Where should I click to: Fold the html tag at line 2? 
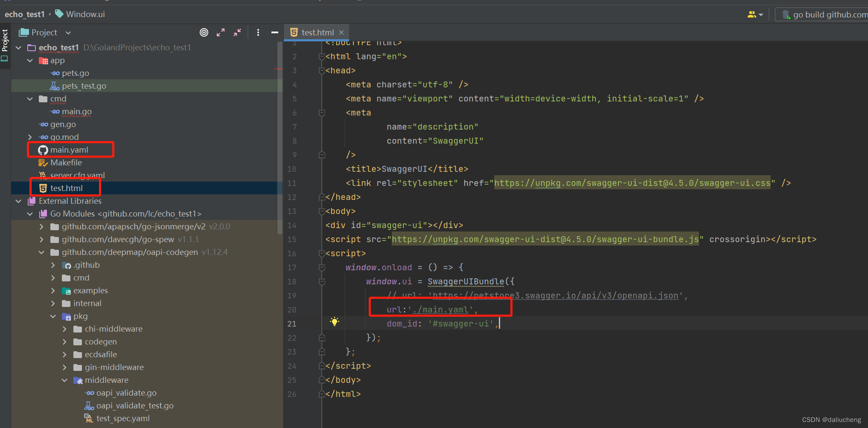point(322,57)
